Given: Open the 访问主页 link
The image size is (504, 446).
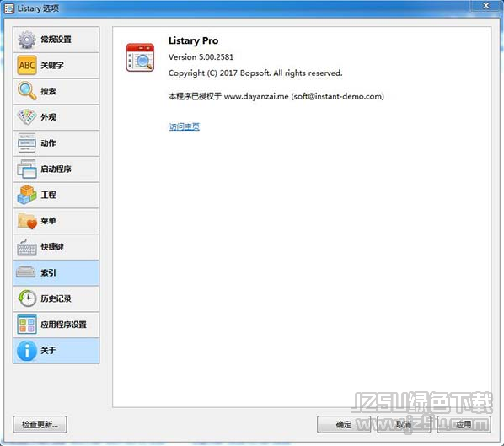Looking at the screenshot, I should click(185, 126).
